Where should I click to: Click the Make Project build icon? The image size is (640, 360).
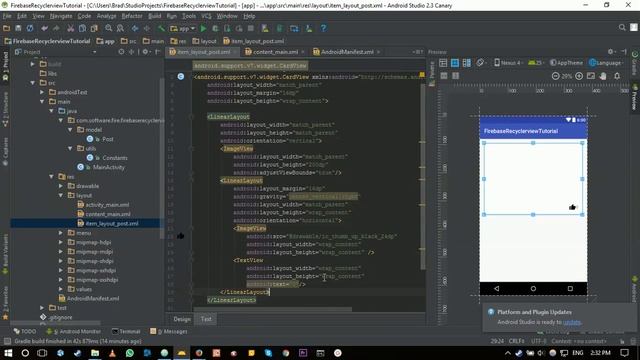point(162,28)
